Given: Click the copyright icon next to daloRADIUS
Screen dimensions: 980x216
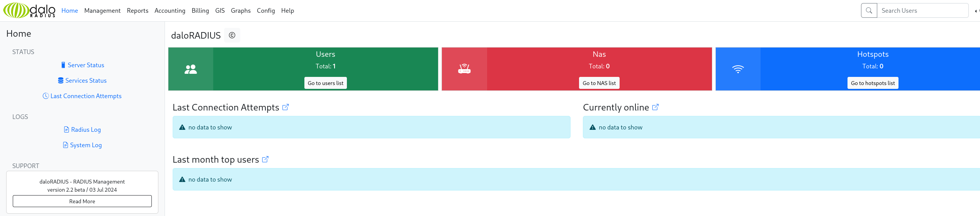Looking at the screenshot, I should point(232,35).
